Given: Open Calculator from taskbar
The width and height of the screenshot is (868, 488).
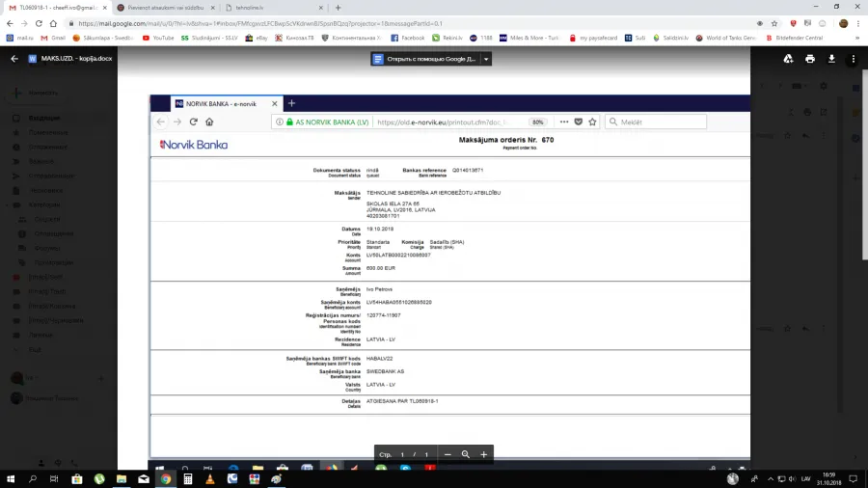Looking at the screenshot, I should coord(188,479).
